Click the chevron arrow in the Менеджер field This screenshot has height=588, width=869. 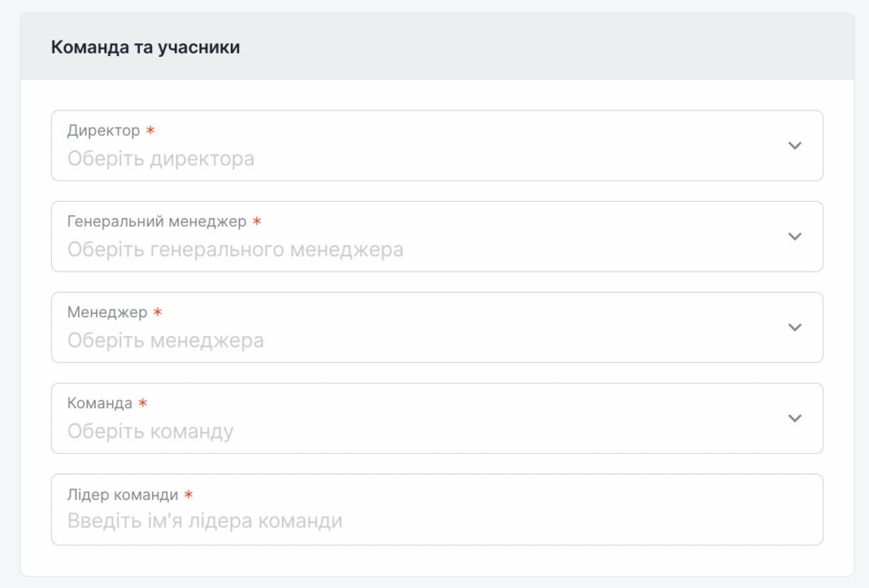(x=794, y=328)
